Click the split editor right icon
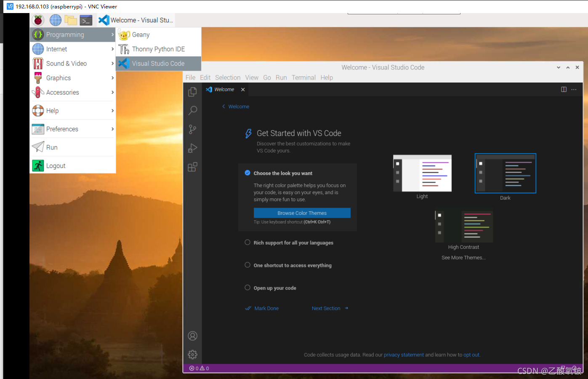588x379 pixels. [564, 89]
